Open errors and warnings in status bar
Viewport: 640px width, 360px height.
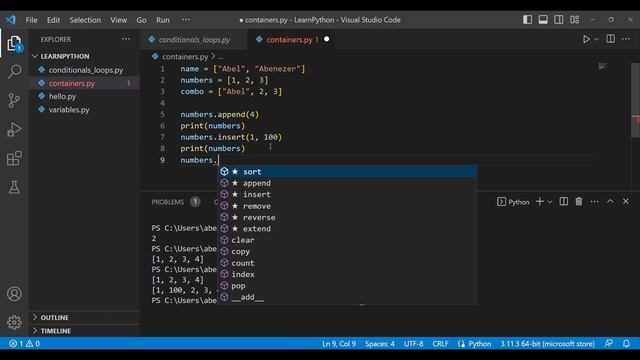point(24,344)
